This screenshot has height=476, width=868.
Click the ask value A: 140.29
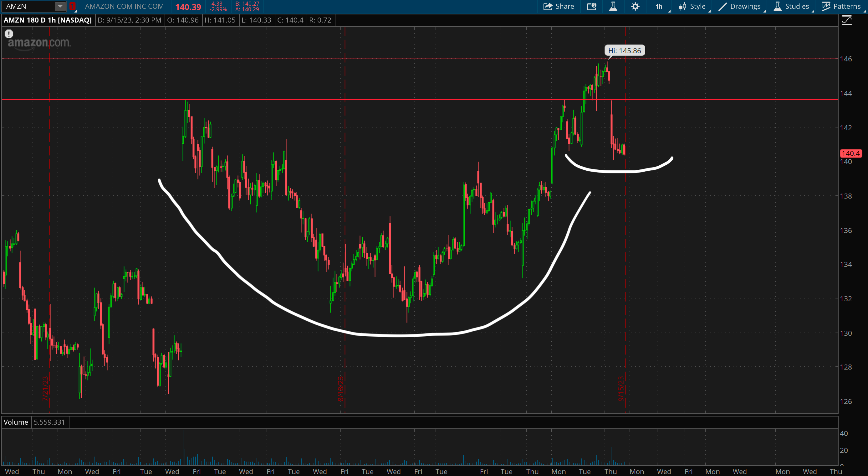[x=247, y=9]
